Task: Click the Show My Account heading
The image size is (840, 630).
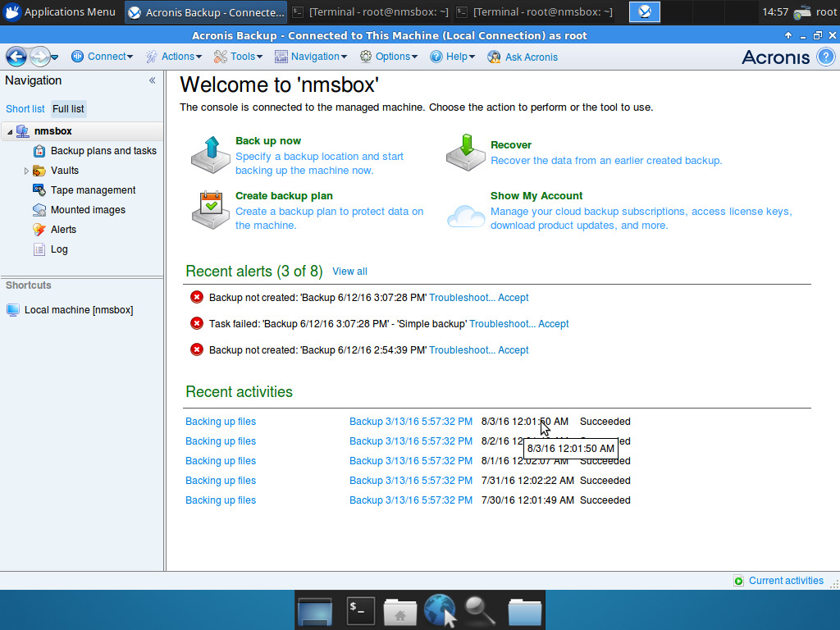Action: (536, 196)
